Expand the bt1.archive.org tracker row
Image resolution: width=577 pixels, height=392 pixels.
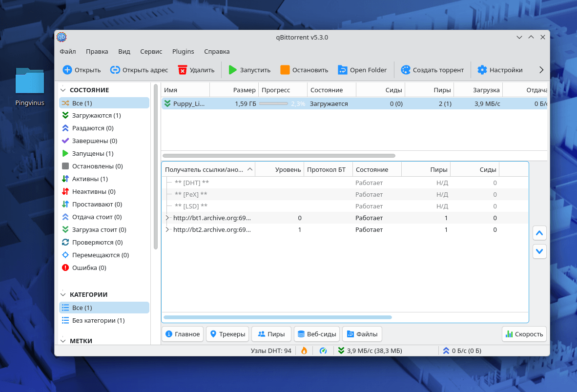(167, 218)
